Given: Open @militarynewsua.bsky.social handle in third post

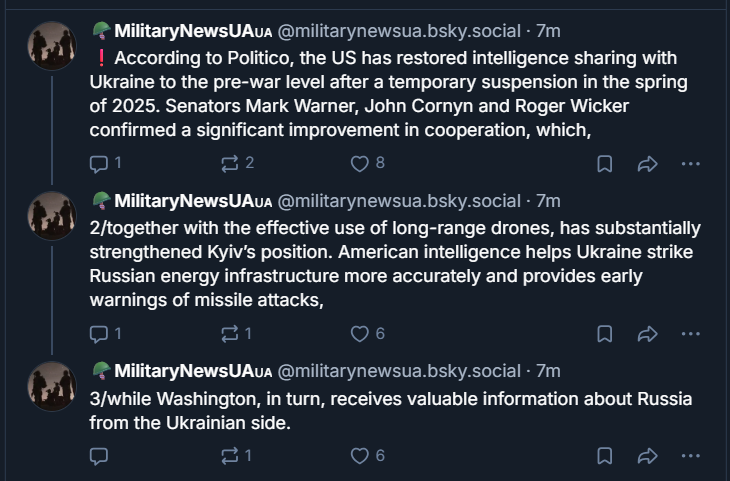Looking at the screenshot, I should (399, 371).
